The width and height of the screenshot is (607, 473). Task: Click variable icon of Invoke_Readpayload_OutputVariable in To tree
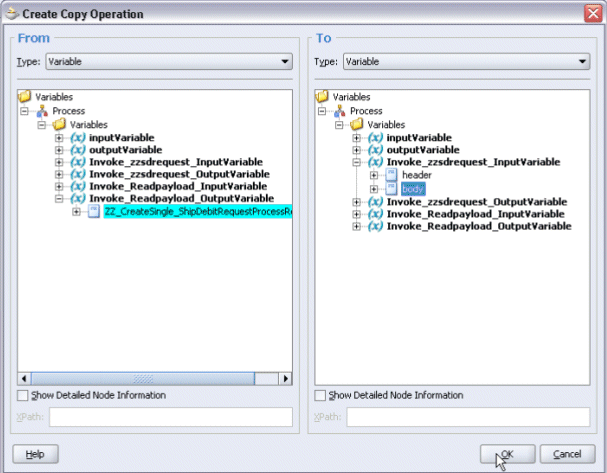click(375, 226)
